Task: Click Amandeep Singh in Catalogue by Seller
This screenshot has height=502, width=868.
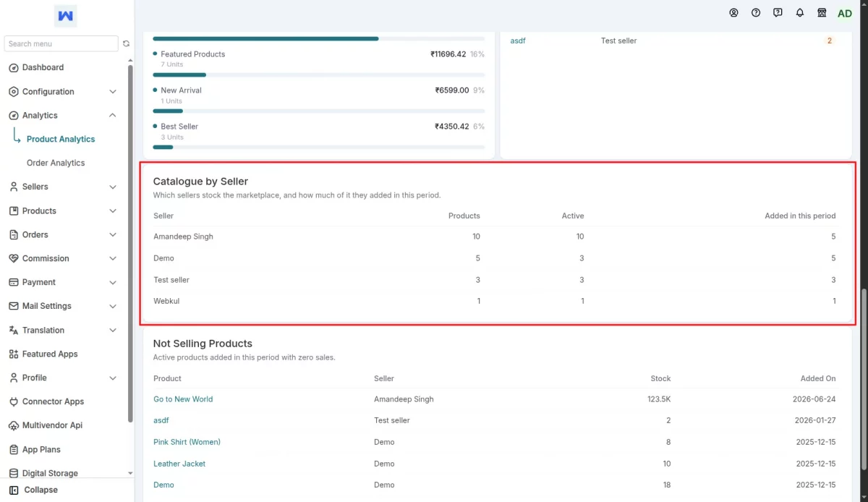Action: 183,237
